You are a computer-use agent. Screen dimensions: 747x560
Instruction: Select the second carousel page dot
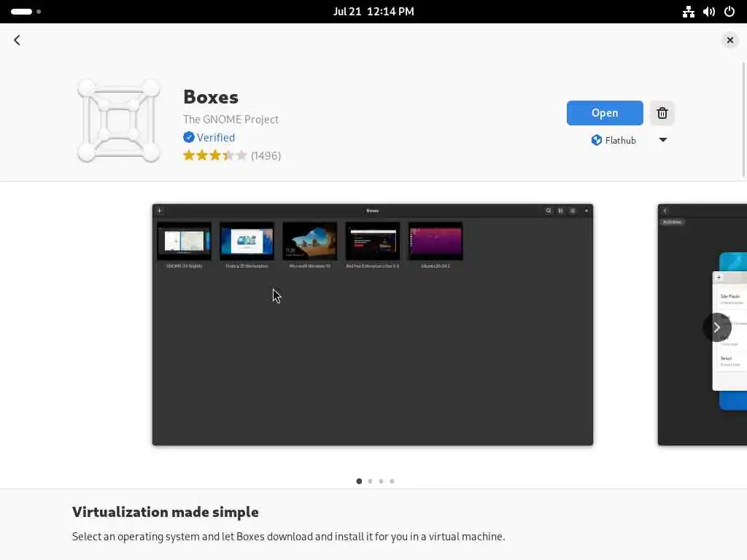[x=370, y=481]
